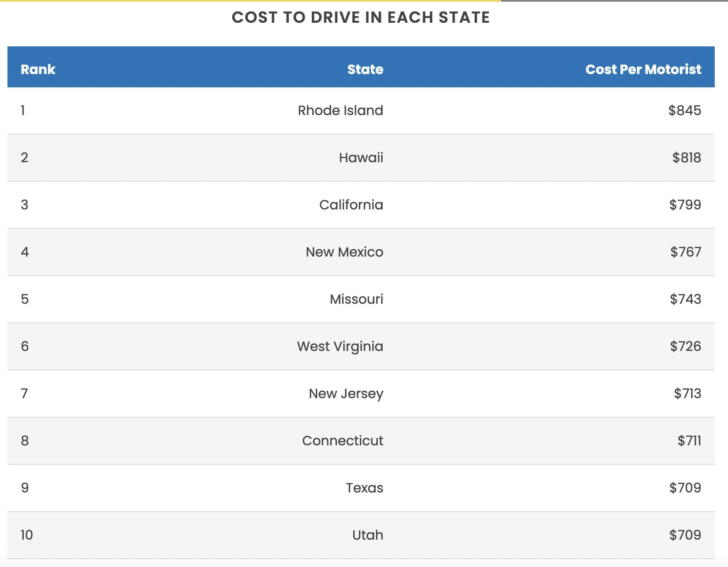Click the Hawaii state name
The height and width of the screenshot is (567, 728).
(x=361, y=158)
